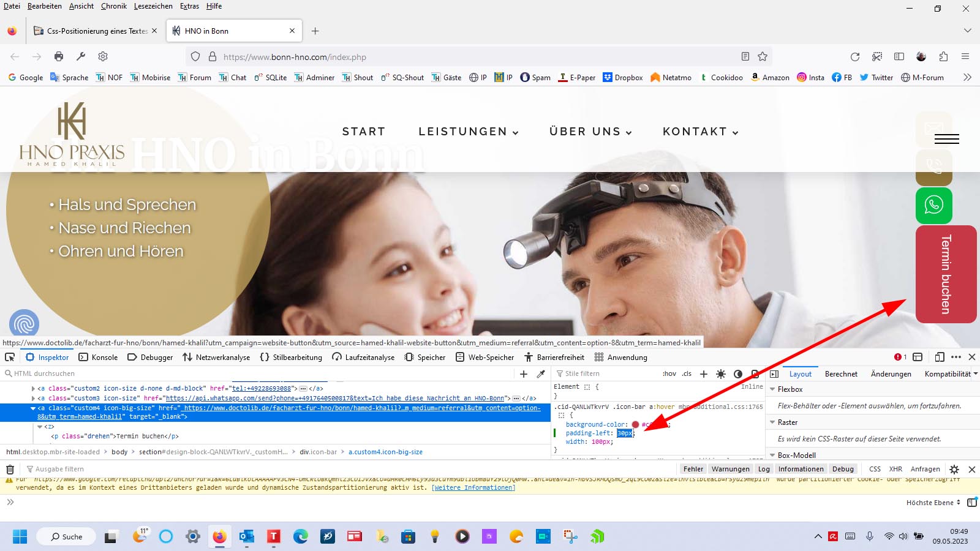This screenshot has height=551, width=980.
Task: Toggle :hov pseudo-class panel
Action: tap(669, 373)
